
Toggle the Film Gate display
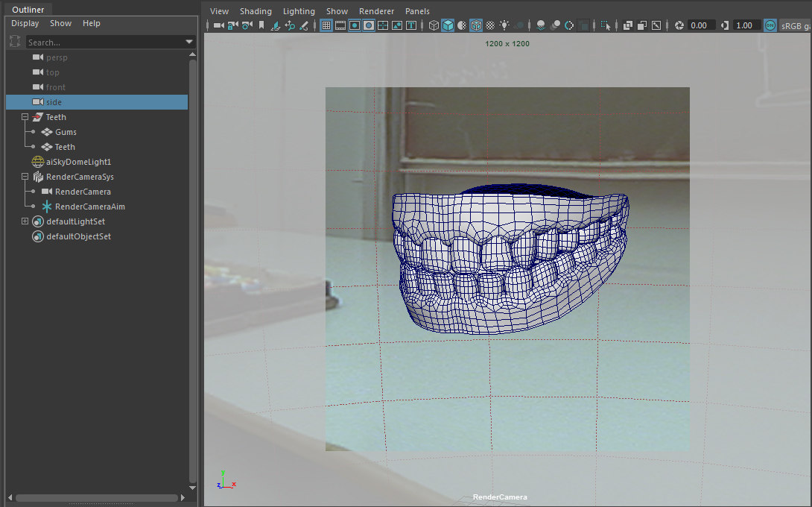(340, 25)
